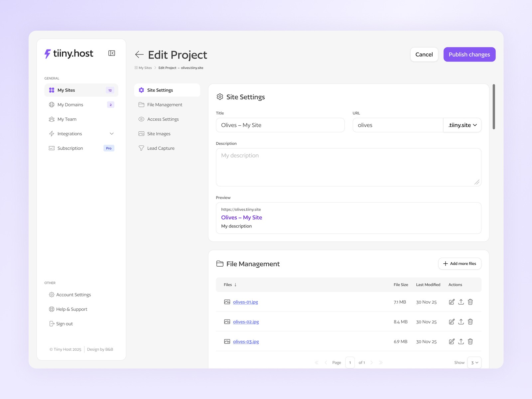Click the Publish changes button
The width and height of the screenshot is (532, 399).
pyautogui.click(x=469, y=54)
